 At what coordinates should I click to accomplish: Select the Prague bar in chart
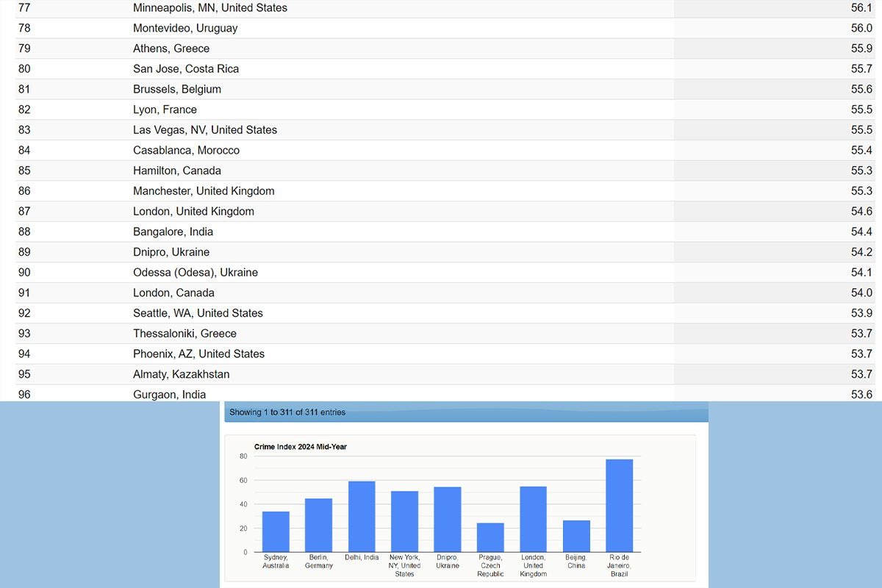(490, 537)
